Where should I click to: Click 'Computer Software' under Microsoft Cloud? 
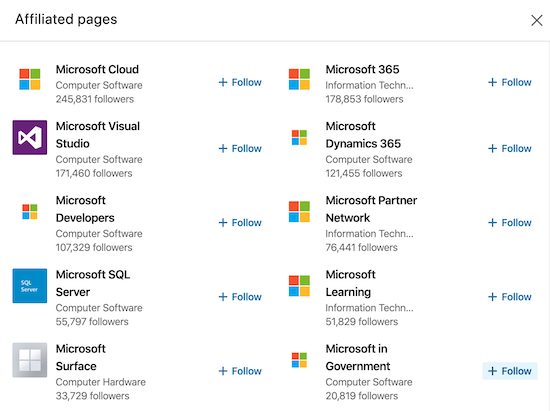tap(99, 85)
